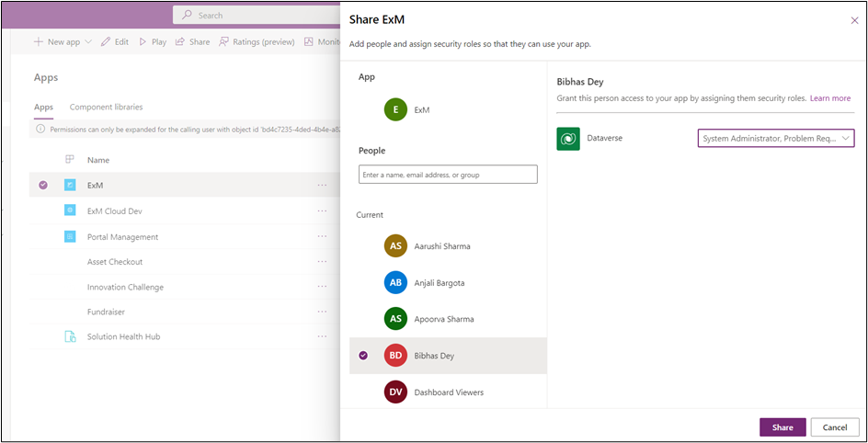Click the Fundraiser app name
The image size is (868, 443).
pyautogui.click(x=106, y=312)
